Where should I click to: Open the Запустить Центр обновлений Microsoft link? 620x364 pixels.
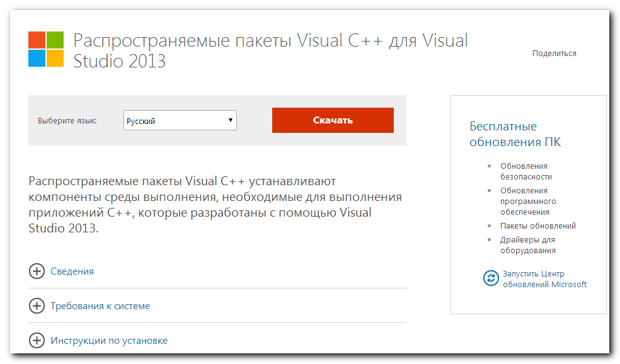[x=544, y=279]
